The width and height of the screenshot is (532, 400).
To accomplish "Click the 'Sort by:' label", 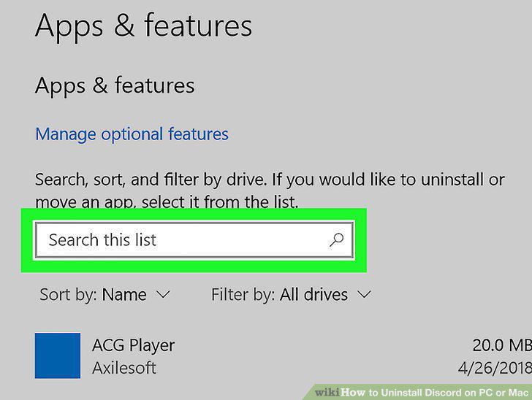I will [x=69, y=294].
